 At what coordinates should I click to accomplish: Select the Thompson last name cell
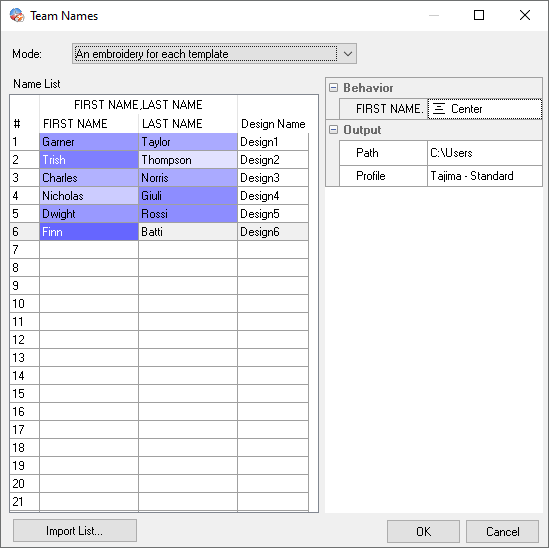tap(188, 160)
